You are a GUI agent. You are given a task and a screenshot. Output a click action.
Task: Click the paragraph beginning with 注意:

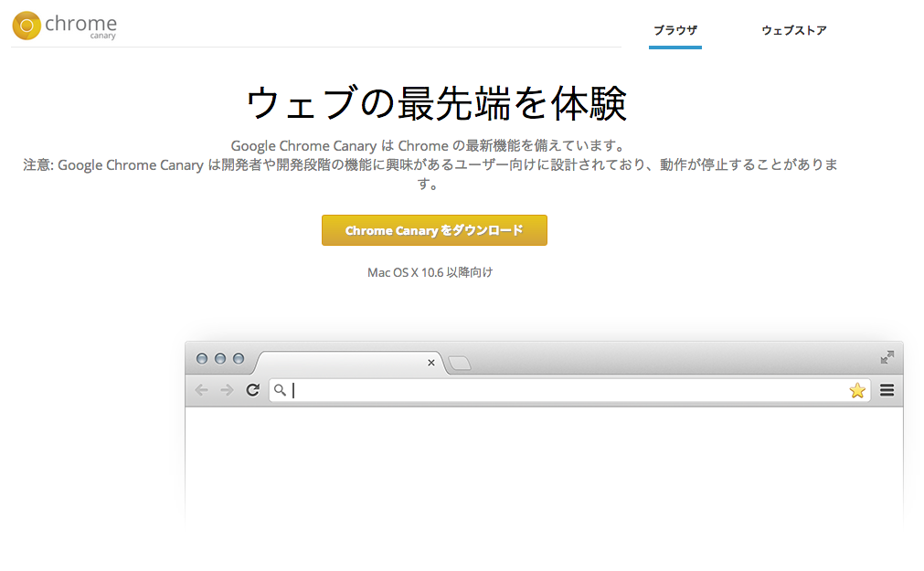[430, 174]
